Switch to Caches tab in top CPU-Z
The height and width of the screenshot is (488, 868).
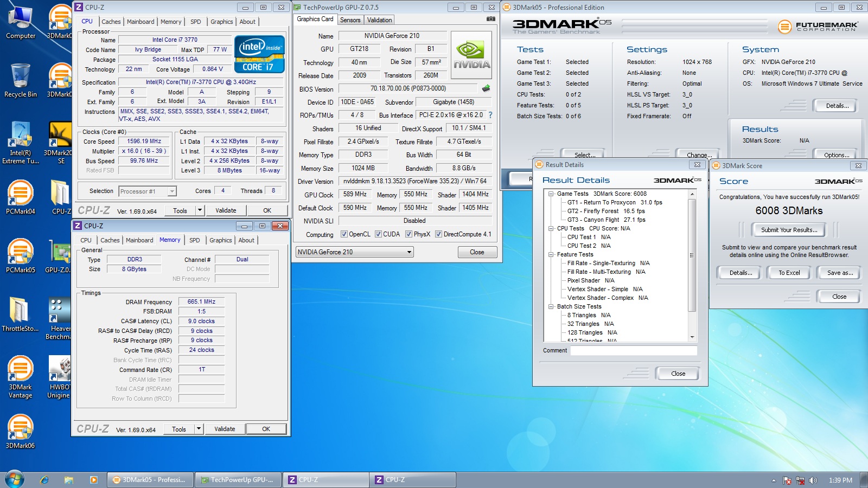[111, 22]
